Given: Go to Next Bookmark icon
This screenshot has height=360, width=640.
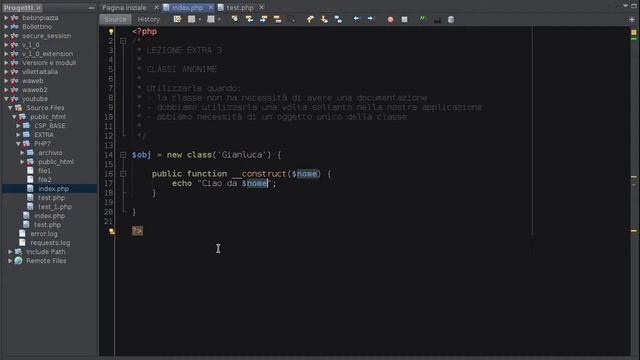Looking at the screenshot, I should [324, 19].
